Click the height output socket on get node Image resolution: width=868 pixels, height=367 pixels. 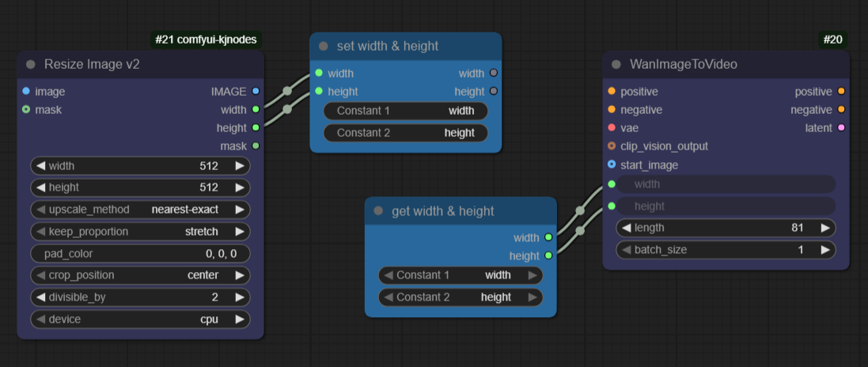[548, 255]
